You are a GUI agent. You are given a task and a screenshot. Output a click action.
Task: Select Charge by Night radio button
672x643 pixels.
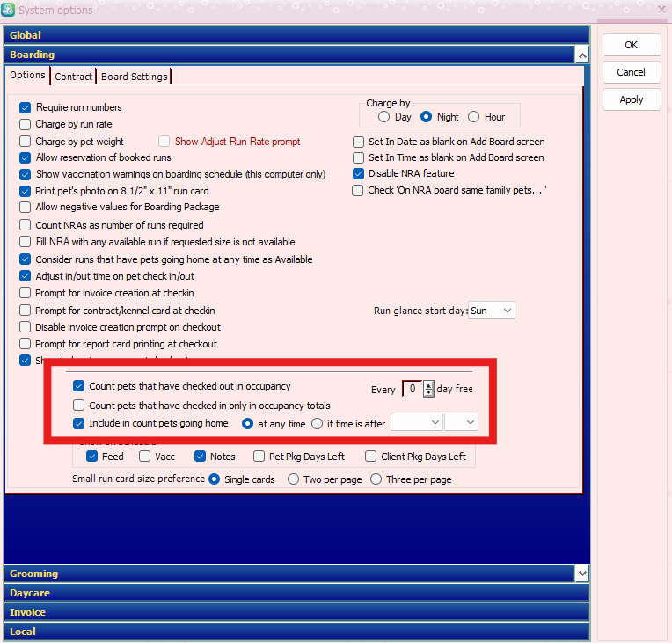pyautogui.click(x=426, y=117)
